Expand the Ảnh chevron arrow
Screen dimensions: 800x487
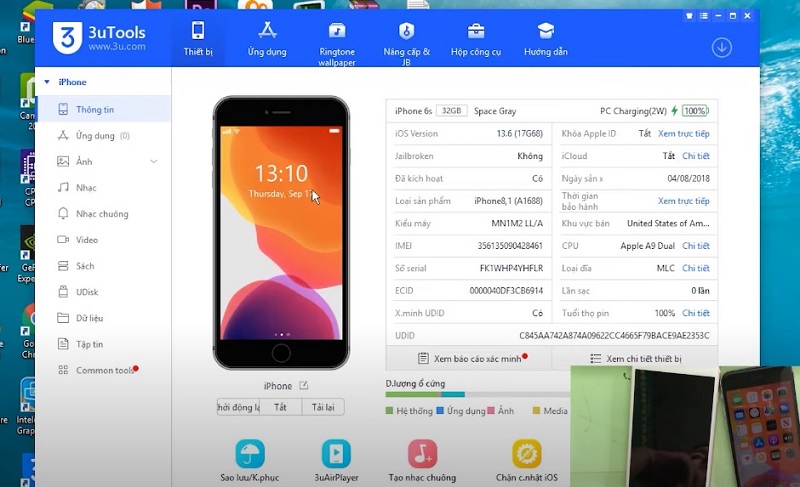click(x=154, y=162)
